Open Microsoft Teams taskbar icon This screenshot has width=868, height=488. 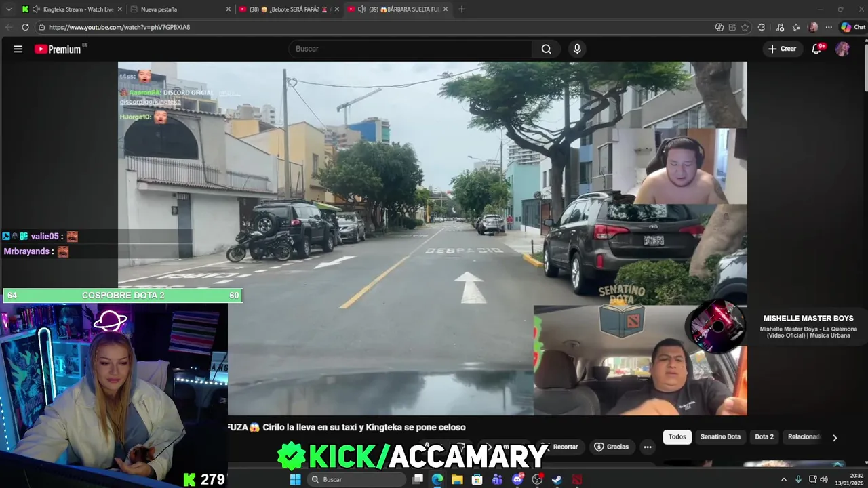coord(497,479)
